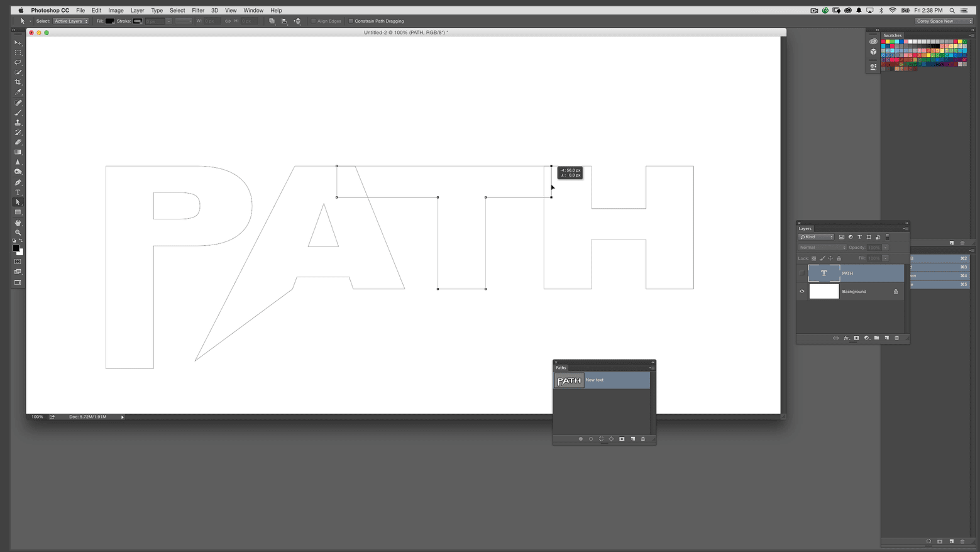Open the Kind filter dropdown in Layers panel
The image size is (980, 552).
tap(816, 236)
